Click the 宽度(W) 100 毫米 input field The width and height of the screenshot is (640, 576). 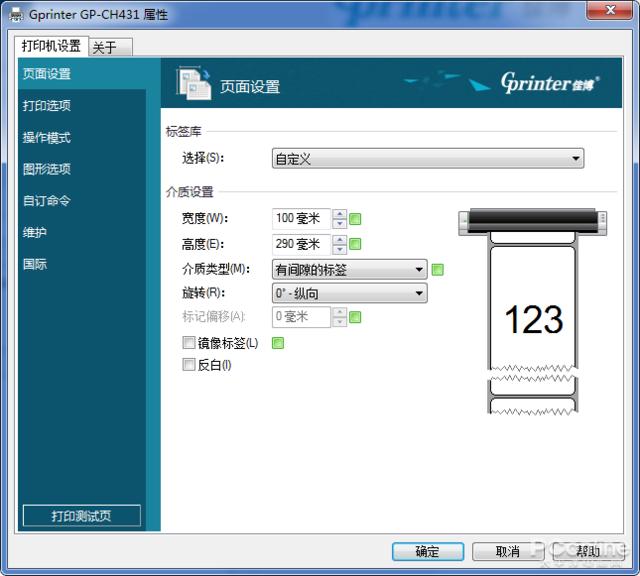pyautogui.click(x=301, y=219)
